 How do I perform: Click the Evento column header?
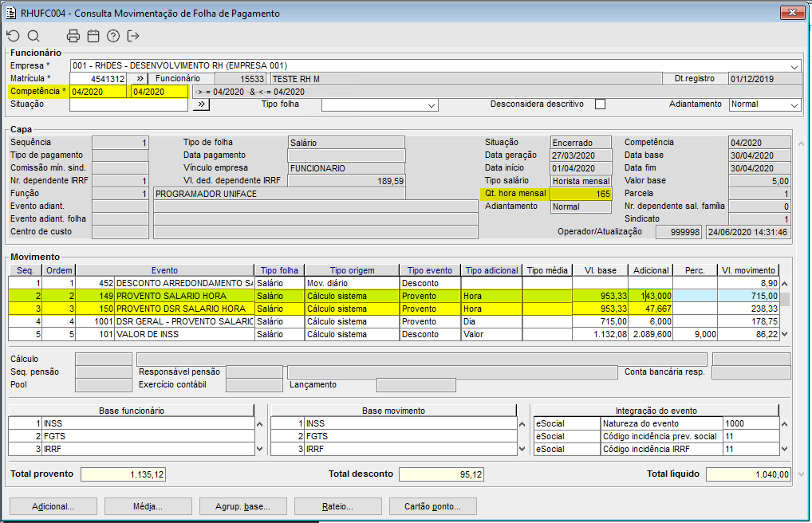pyautogui.click(x=164, y=270)
